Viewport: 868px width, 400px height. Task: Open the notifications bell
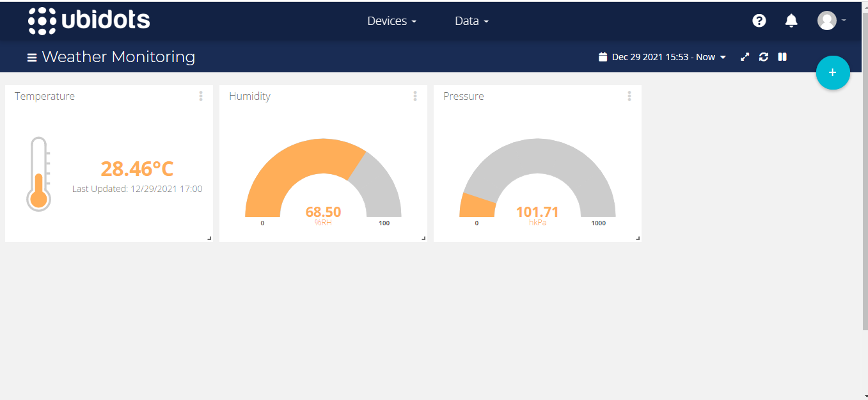tap(791, 21)
